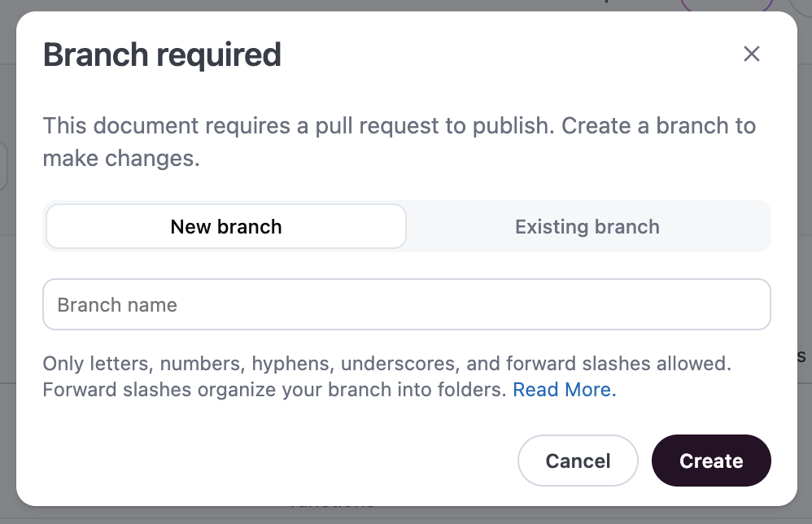Activate the Existing branch segment of the toggle

587,226
